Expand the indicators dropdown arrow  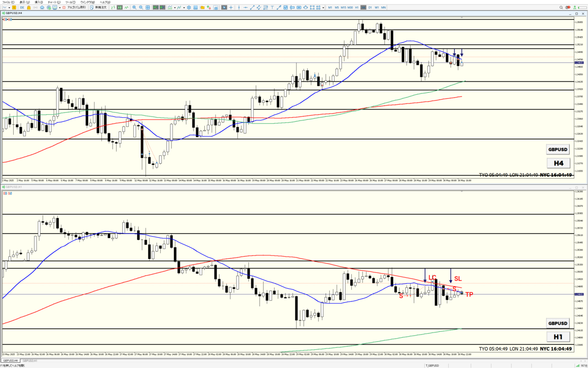[x=175, y=7]
